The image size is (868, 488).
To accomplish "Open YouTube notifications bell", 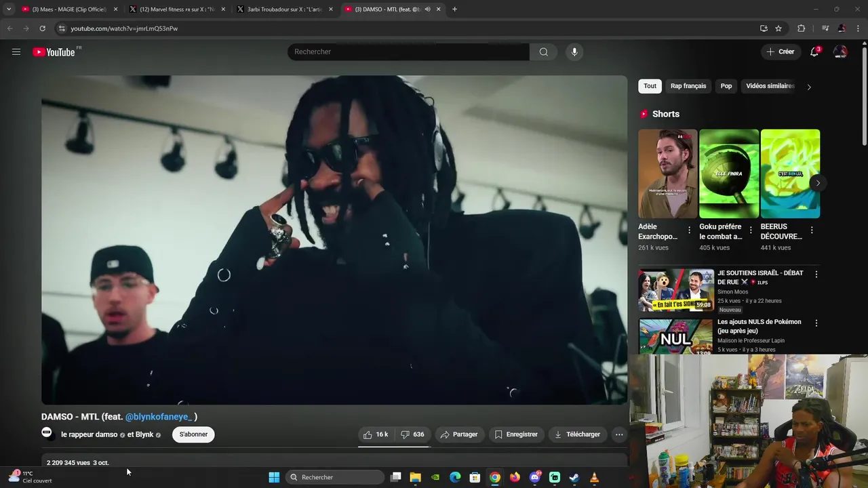I will coord(815,52).
